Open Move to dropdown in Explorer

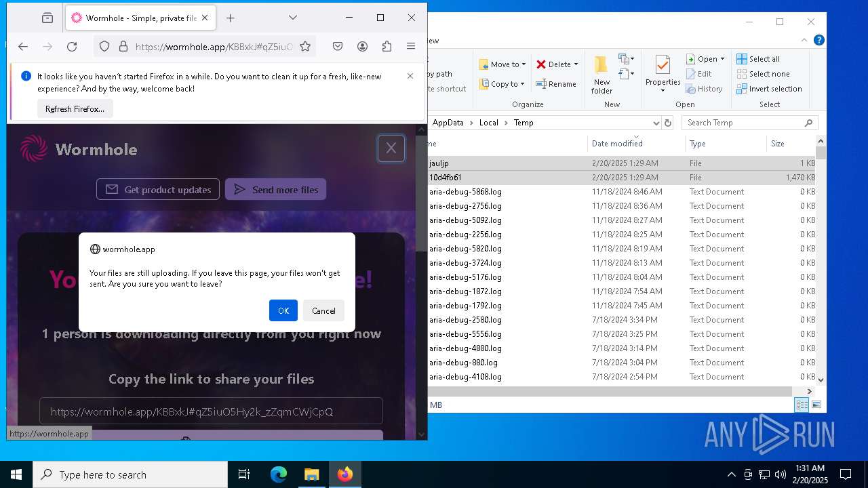point(502,64)
